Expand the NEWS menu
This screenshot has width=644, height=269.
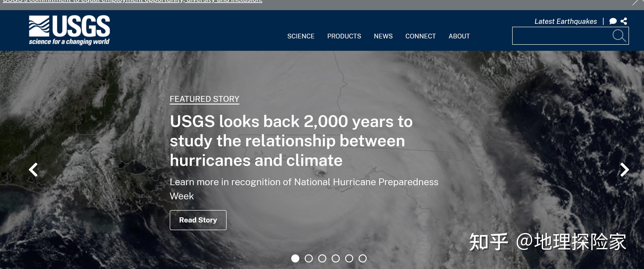[383, 36]
